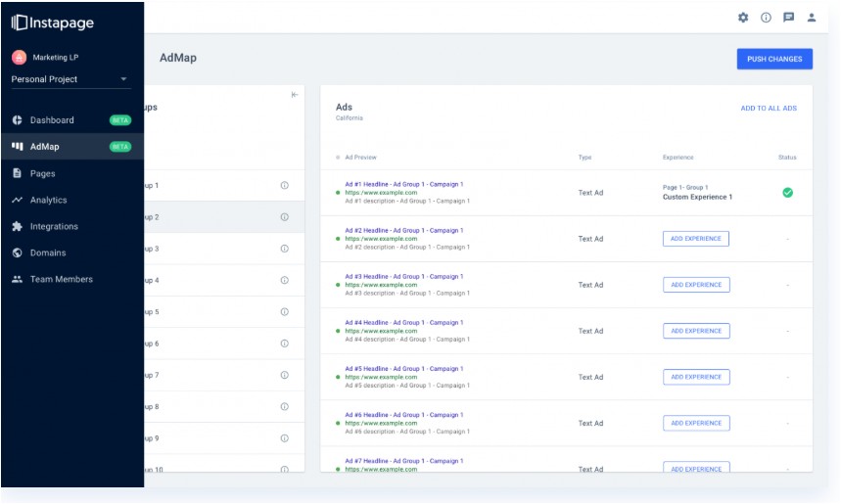
Task: Click the Dashboard BETA badge
Action: click(x=120, y=120)
